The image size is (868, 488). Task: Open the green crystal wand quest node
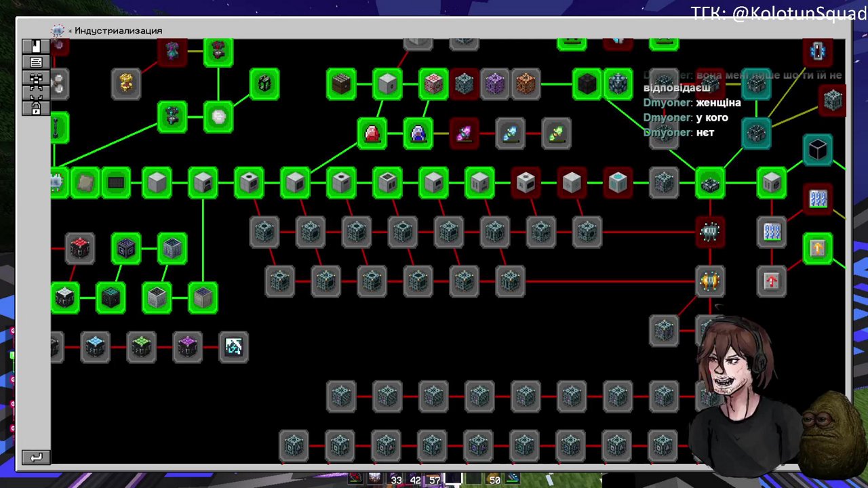tap(557, 133)
